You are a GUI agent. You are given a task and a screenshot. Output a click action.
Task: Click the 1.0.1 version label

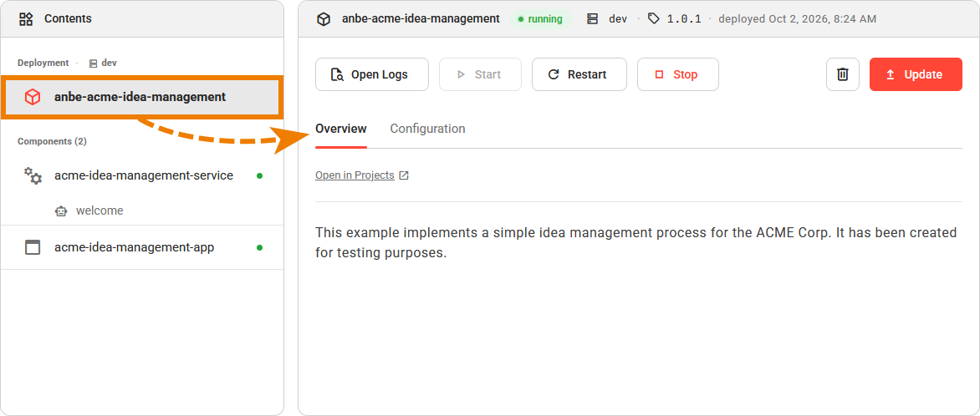[684, 19]
